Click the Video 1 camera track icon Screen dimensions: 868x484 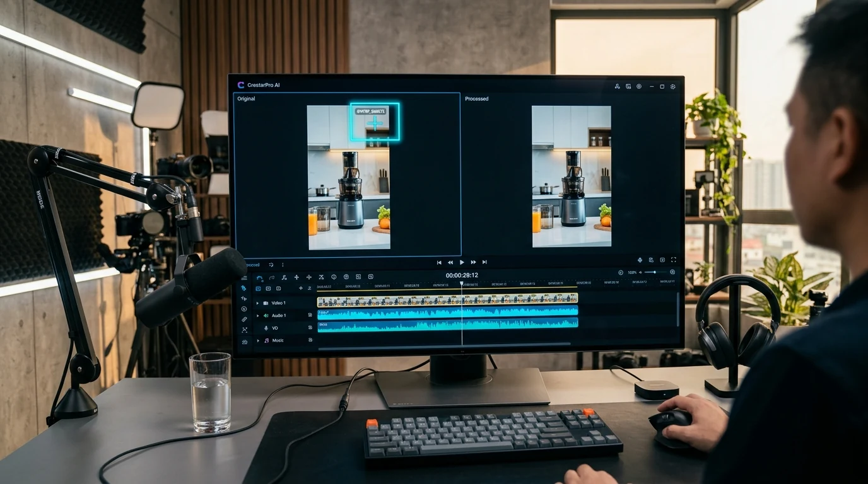266,303
